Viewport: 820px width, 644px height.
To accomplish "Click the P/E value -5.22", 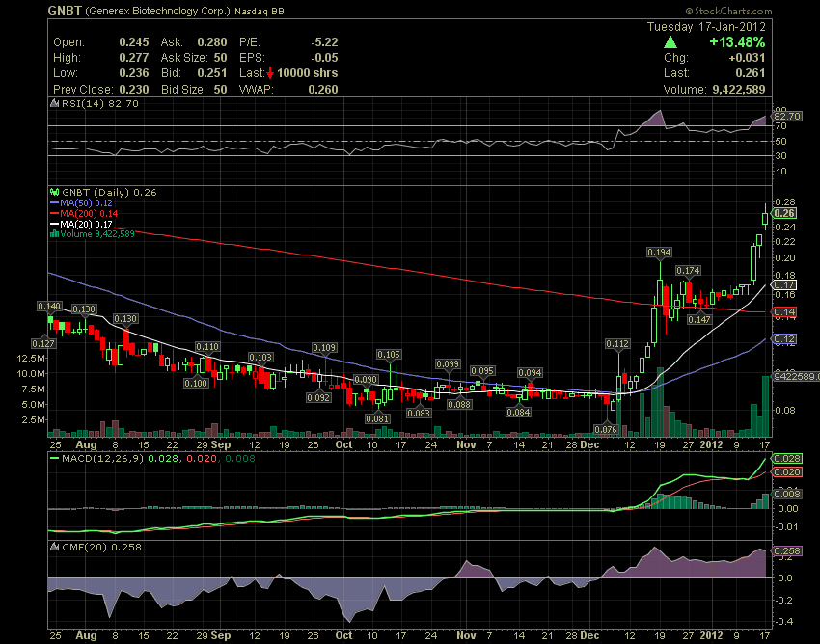I will 324,42.
